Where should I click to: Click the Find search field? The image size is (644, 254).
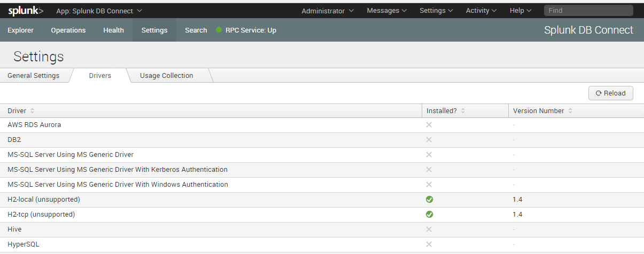pos(588,10)
